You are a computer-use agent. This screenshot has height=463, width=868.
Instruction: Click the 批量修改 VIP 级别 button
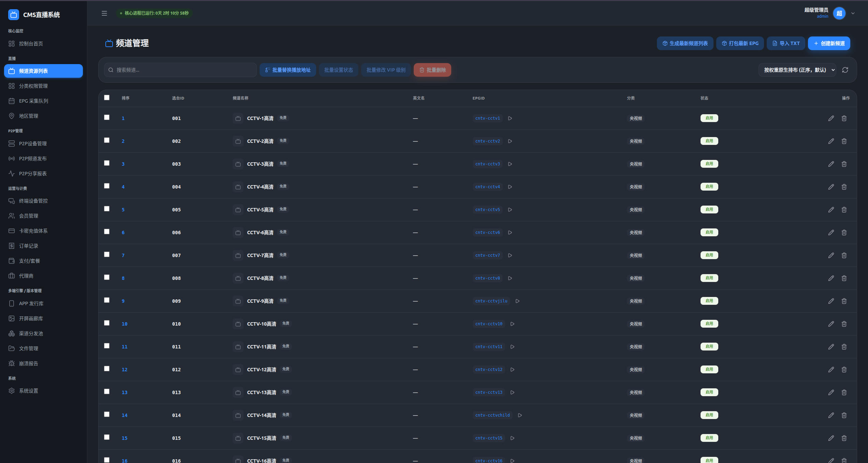[x=386, y=70]
